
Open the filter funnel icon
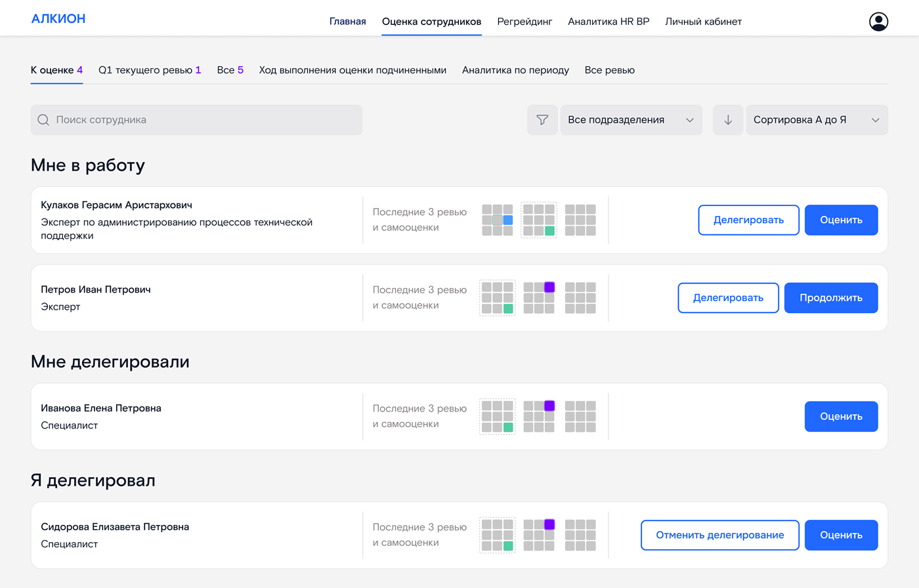[542, 119]
